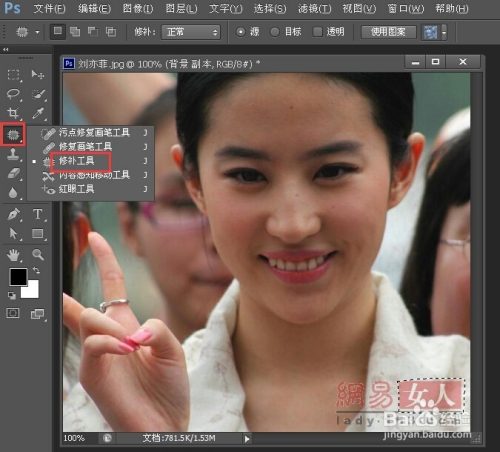This screenshot has height=452, width=500.
Task: Open the 帮助(H) menu
Action: (452, 8)
